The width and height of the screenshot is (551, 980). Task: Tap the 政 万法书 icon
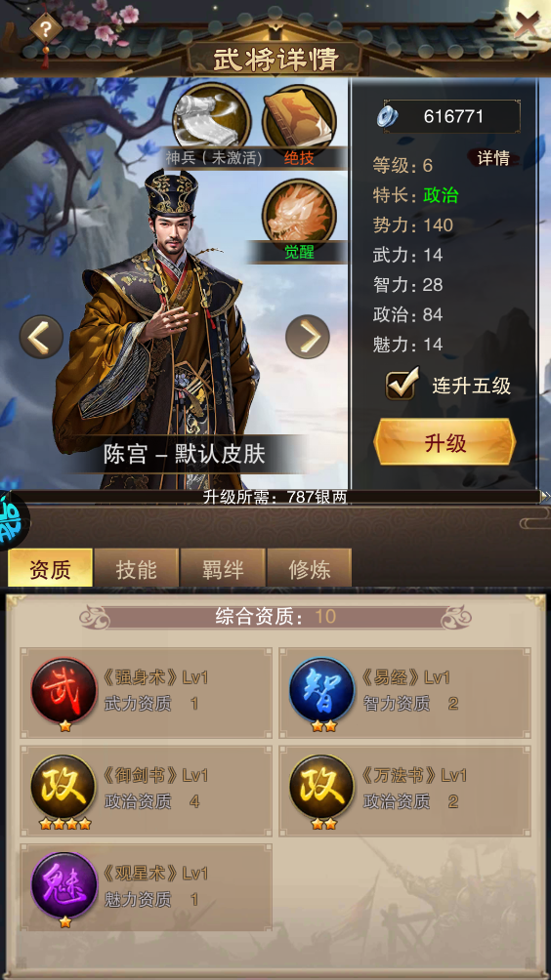pos(322,788)
